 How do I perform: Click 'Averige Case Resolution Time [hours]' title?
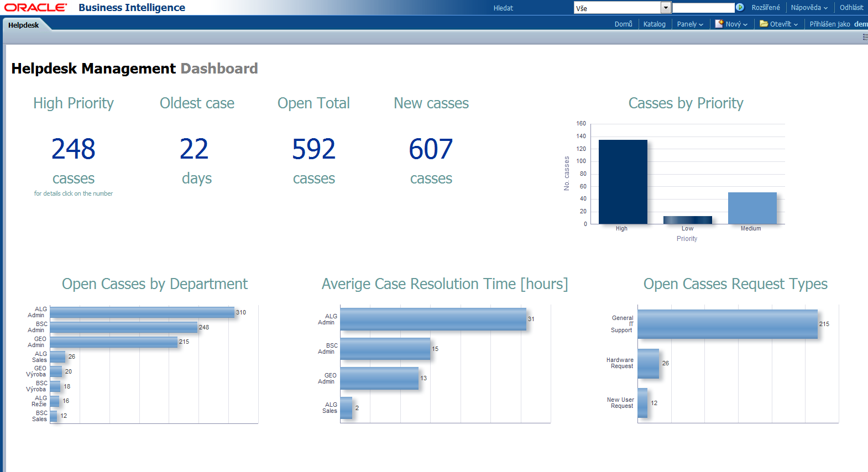point(445,284)
